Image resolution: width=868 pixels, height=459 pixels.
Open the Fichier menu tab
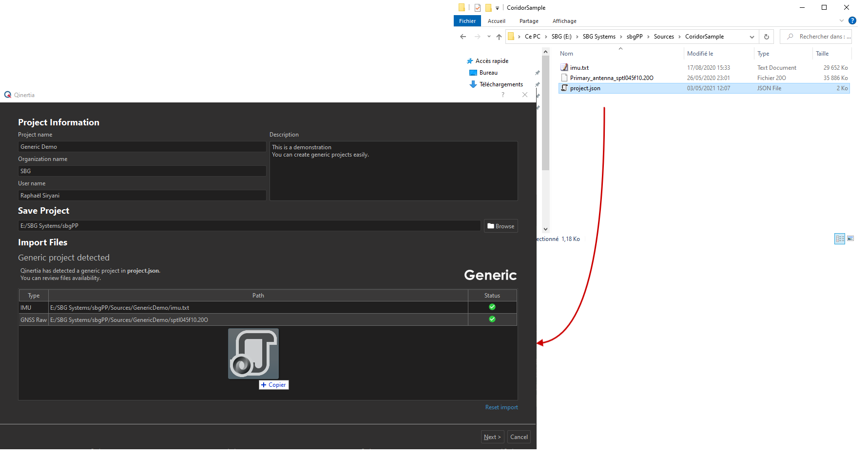[x=467, y=21]
